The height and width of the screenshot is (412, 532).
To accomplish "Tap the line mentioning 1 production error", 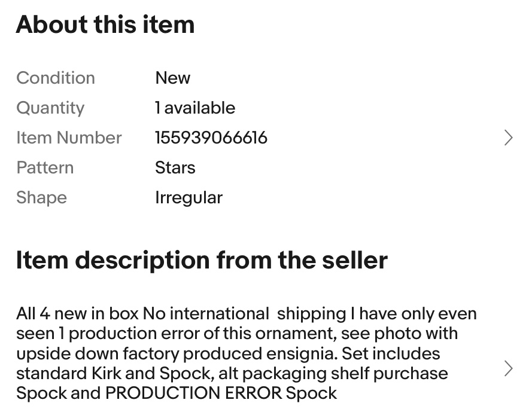I will 236,333.
